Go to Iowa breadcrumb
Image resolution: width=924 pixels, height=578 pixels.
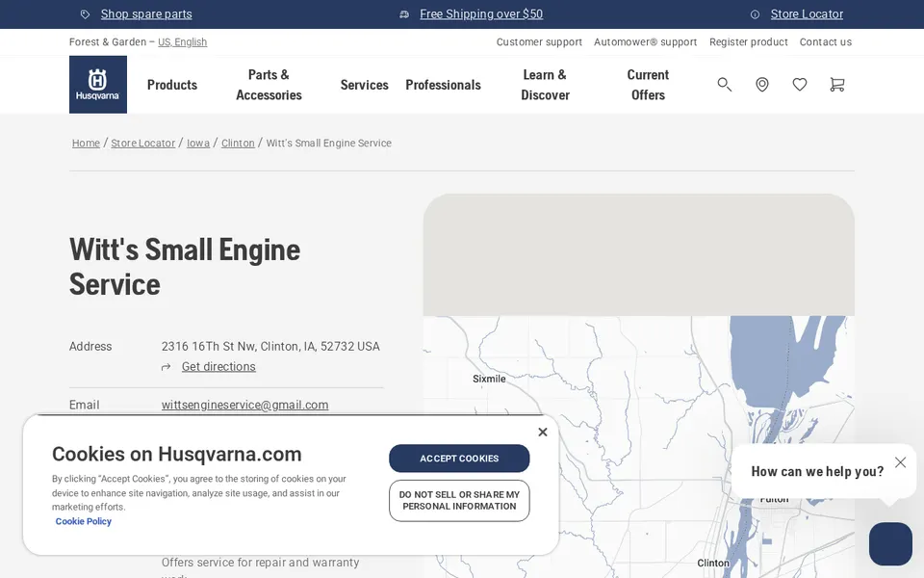pos(198,143)
